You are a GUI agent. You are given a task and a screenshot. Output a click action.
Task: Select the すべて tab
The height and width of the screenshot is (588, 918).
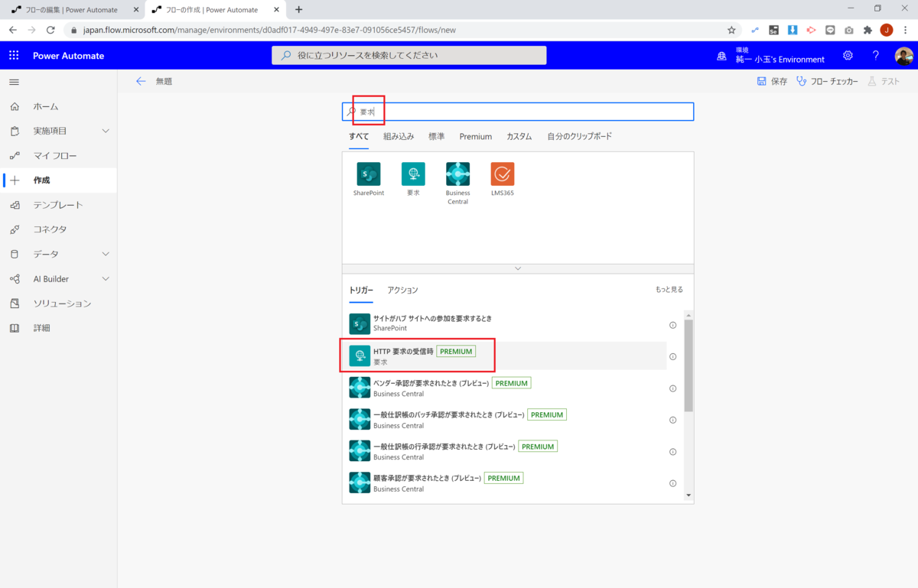click(x=359, y=136)
